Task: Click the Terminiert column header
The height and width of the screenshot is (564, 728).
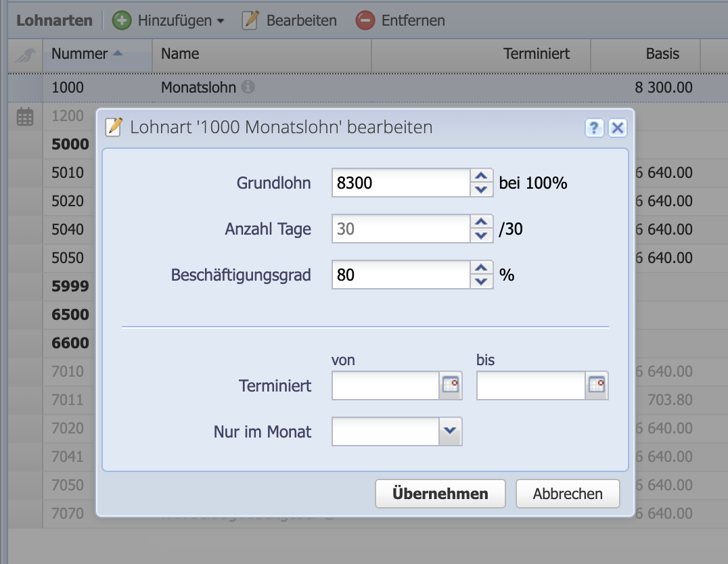Action: tap(536, 54)
